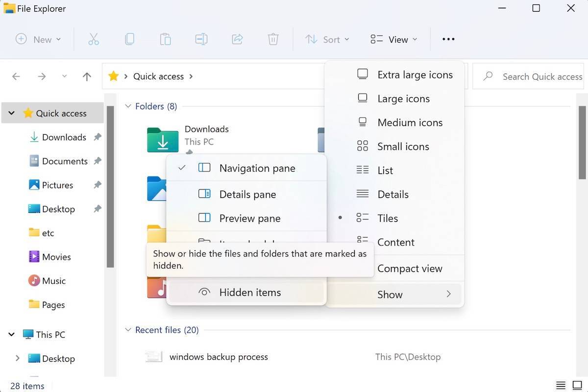
Task: Click the Share icon in toolbar
Action: click(237, 39)
